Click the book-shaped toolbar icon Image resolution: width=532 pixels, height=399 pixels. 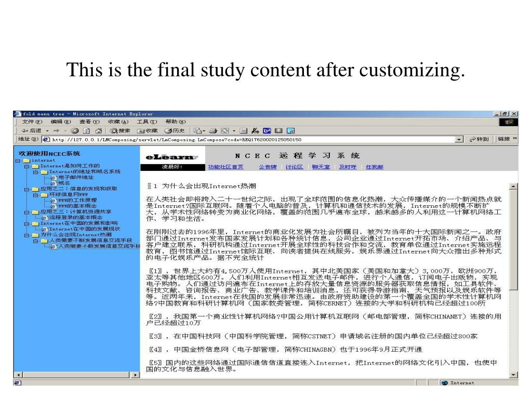click(278, 130)
